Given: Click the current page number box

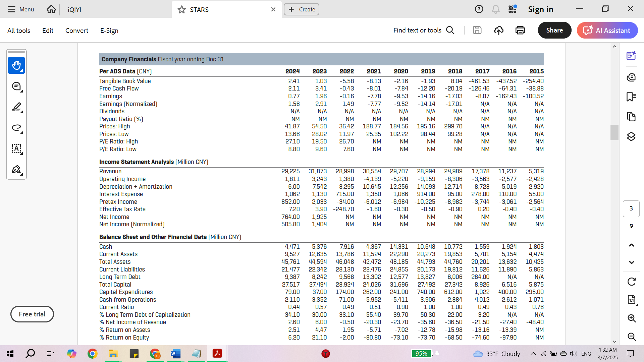Looking at the screenshot, I should [631, 208].
